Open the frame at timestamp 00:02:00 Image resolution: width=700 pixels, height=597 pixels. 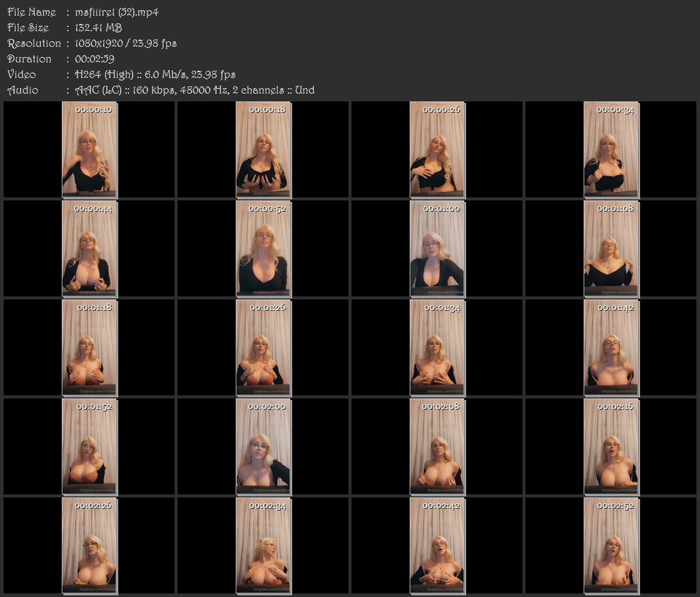[x=263, y=447]
